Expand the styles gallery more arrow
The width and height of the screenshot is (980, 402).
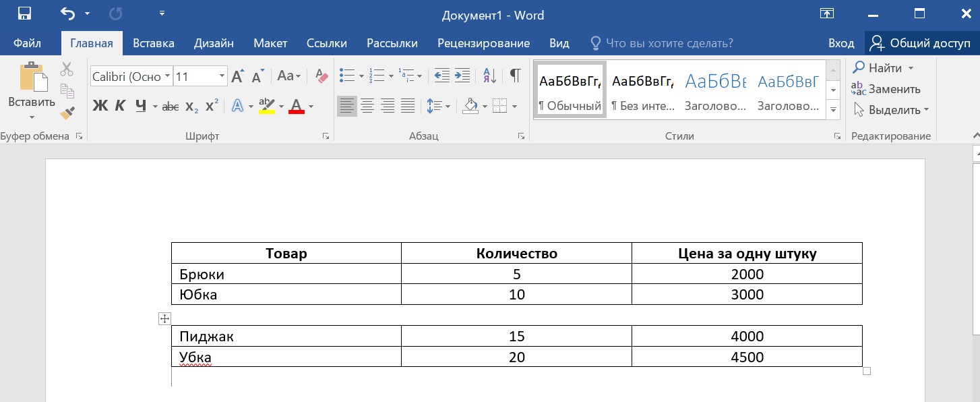834,109
